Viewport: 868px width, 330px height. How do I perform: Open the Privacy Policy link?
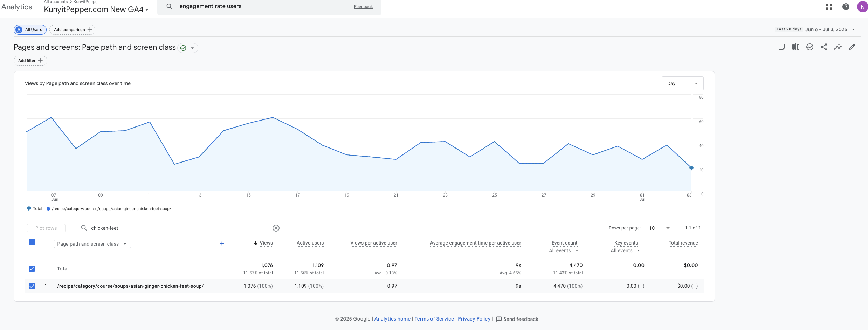474,319
